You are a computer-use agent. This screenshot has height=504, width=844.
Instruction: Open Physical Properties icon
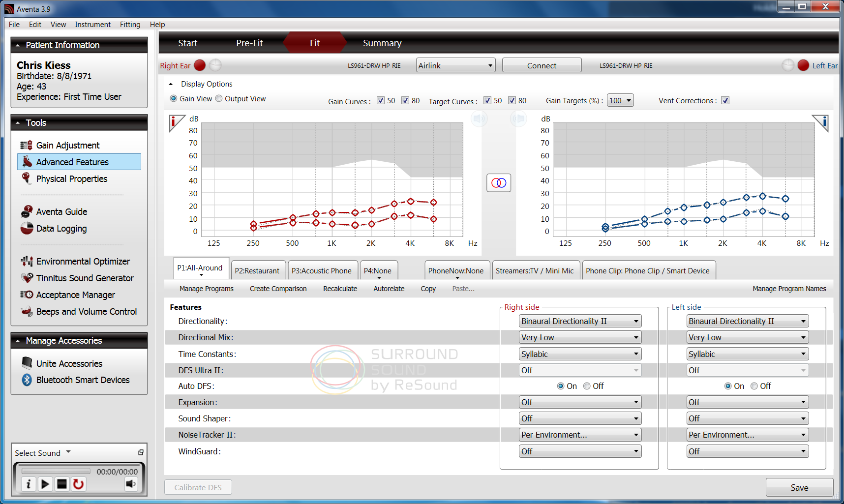27,178
